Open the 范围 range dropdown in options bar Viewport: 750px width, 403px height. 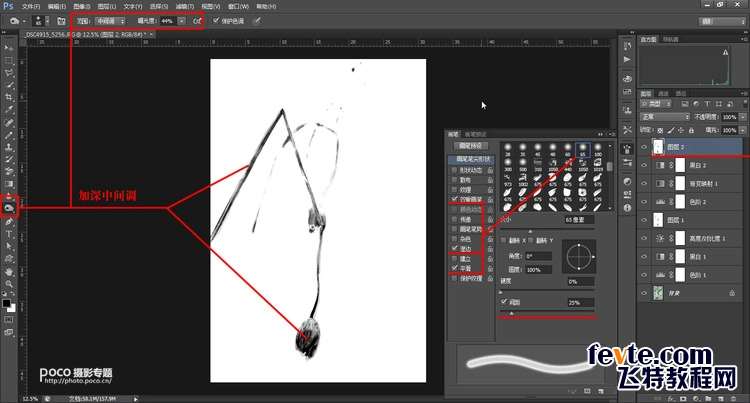click(x=110, y=21)
